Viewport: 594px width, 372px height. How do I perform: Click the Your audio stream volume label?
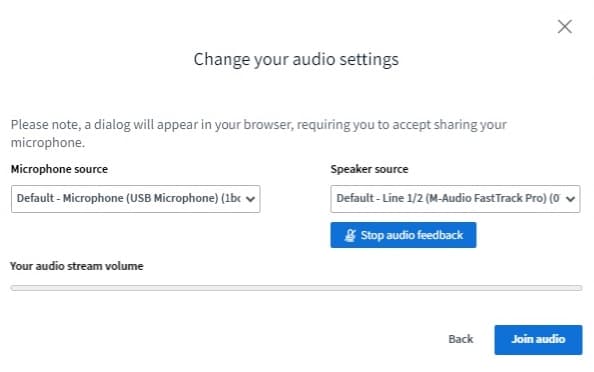click(x=77, y=266)
